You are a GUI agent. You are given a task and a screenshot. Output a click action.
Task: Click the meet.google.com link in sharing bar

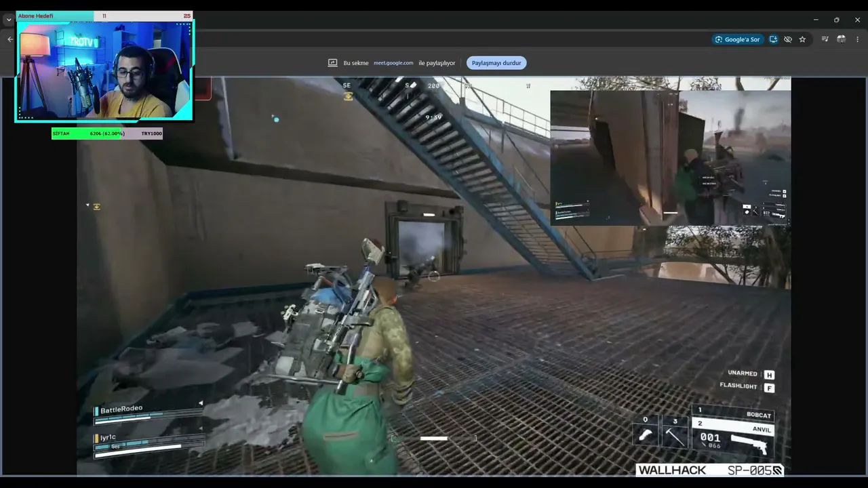click(393, 63)
